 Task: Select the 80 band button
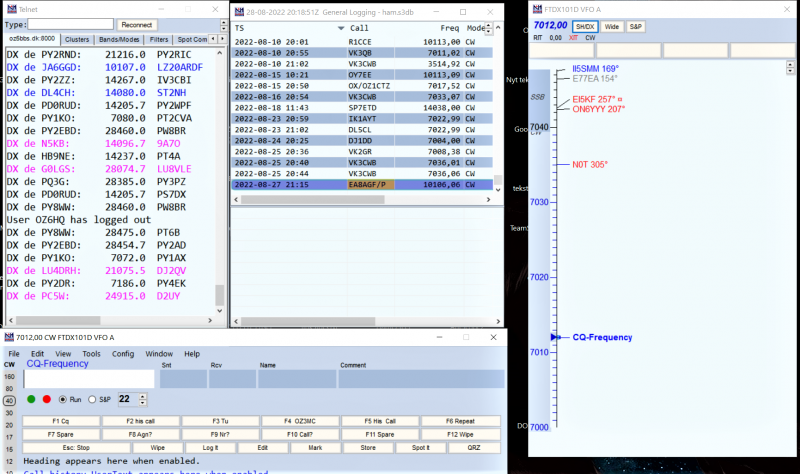point(9,389)
